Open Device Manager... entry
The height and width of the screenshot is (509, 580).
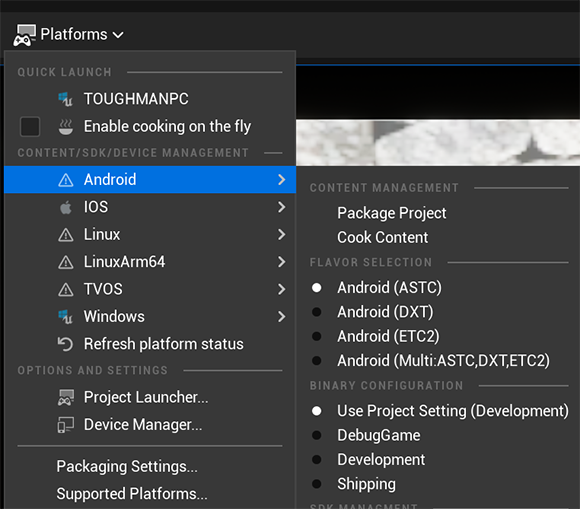(150, 425)
